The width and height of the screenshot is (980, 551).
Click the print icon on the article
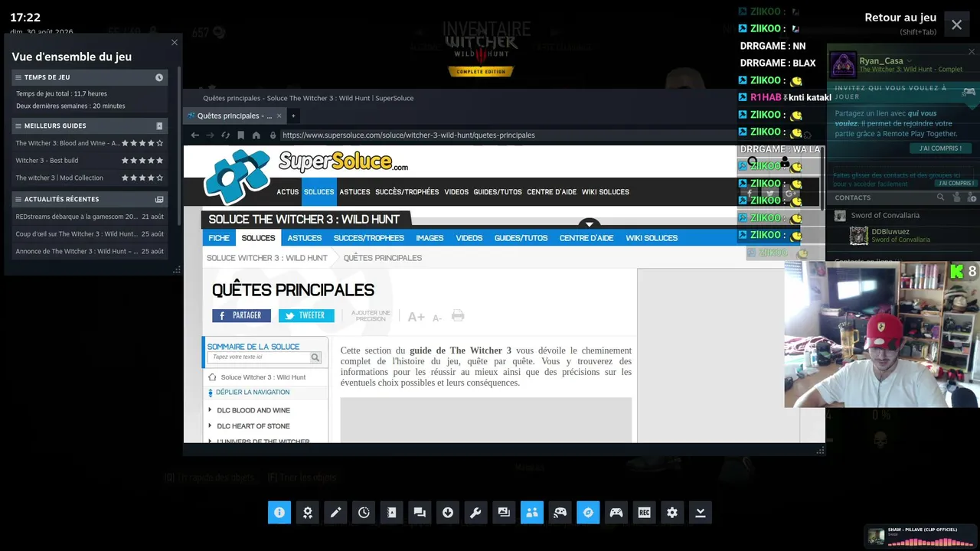pos(458,316)
